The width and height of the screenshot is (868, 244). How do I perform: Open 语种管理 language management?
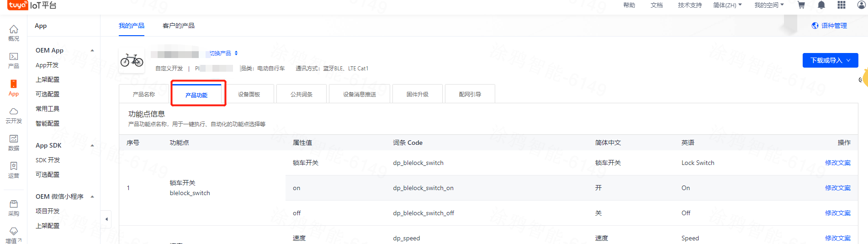pos(834,26)
